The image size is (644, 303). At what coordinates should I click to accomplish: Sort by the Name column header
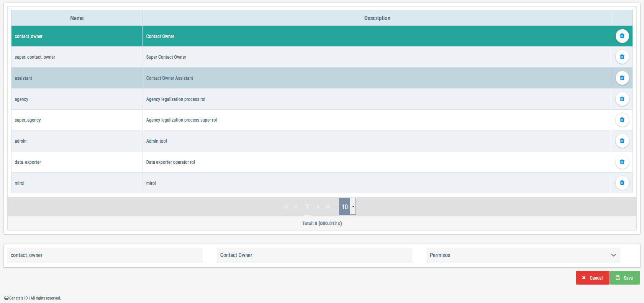click(77, 18)
